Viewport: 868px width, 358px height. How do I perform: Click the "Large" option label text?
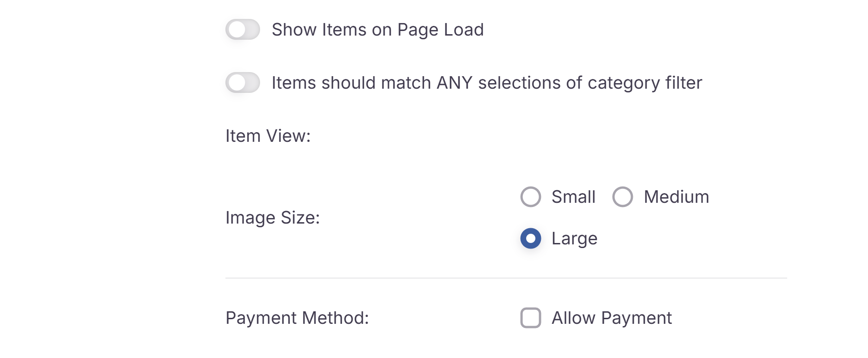click(x=574, y=238)
